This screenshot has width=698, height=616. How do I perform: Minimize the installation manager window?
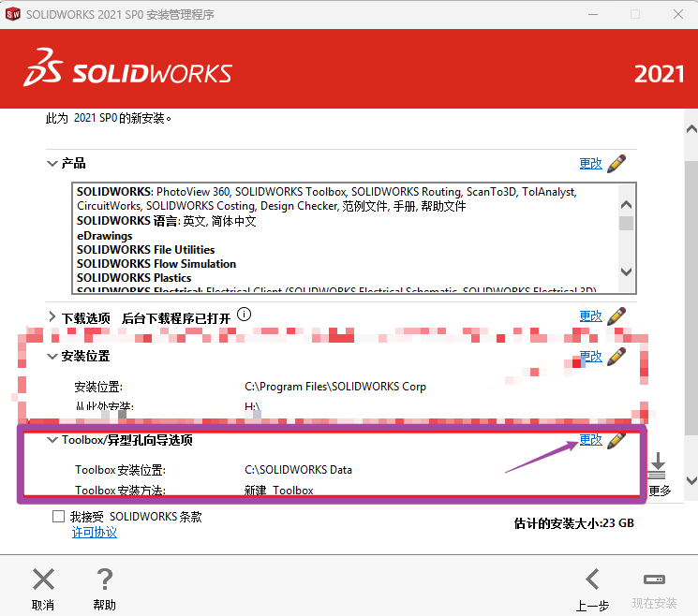coord(592,14)
